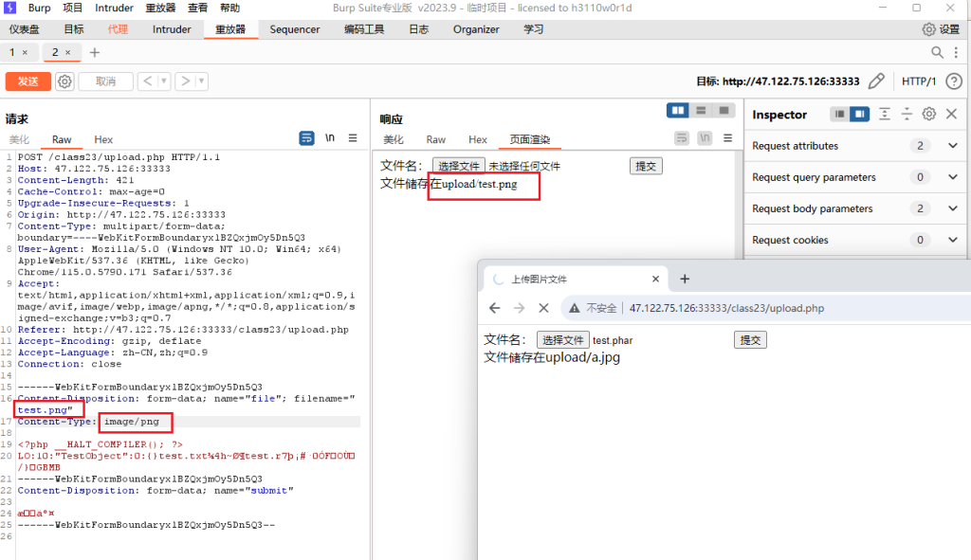This screenshot has height=560, width=971.
Task: Click the browser address bar URL
Action: (x=726, y=308)
